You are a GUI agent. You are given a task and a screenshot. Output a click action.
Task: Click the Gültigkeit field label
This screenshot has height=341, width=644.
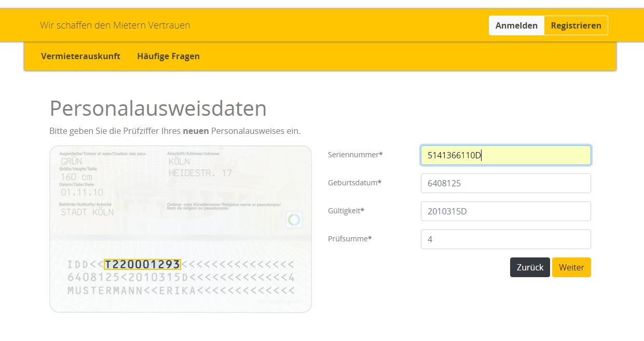tap(346, 211)
